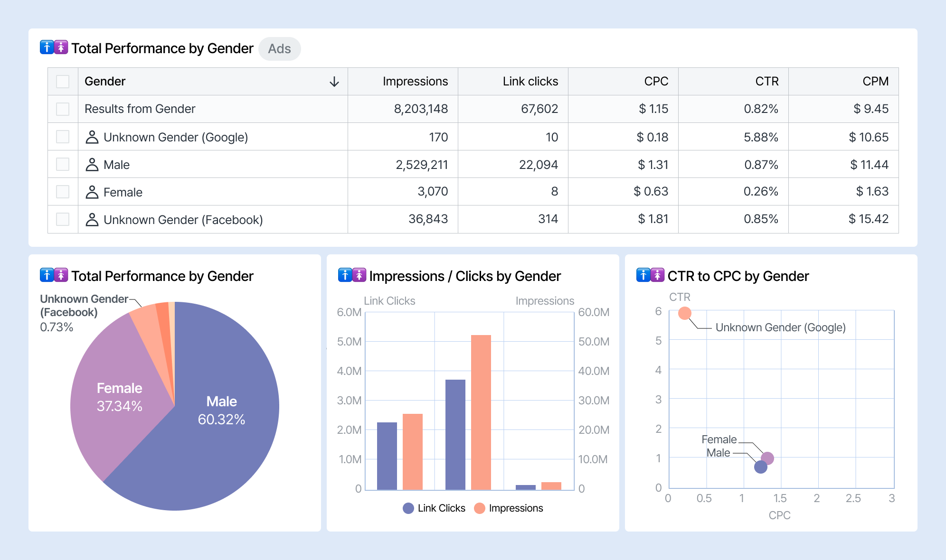946x560 pixels.
Task: Click the sort arrow on the Gender column
Action: (334, 81)
